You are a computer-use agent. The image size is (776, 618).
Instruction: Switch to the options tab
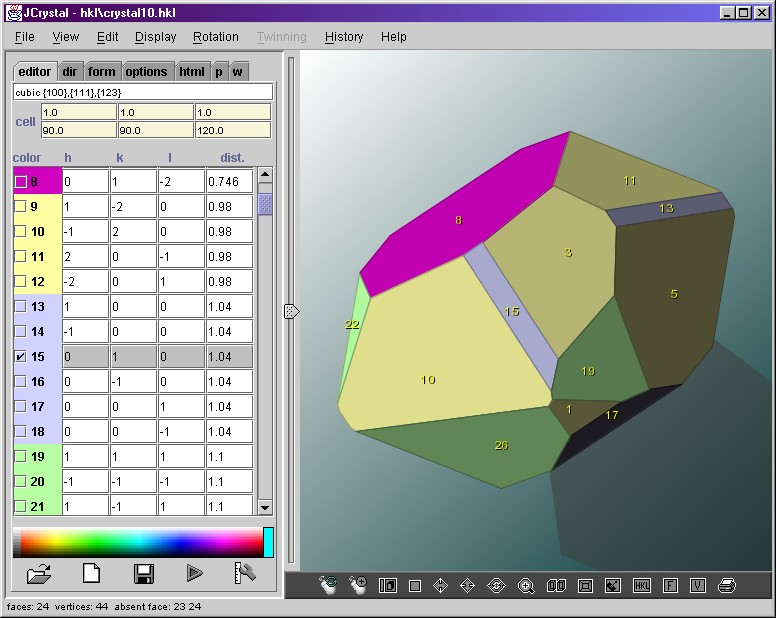tap(146, 72)
